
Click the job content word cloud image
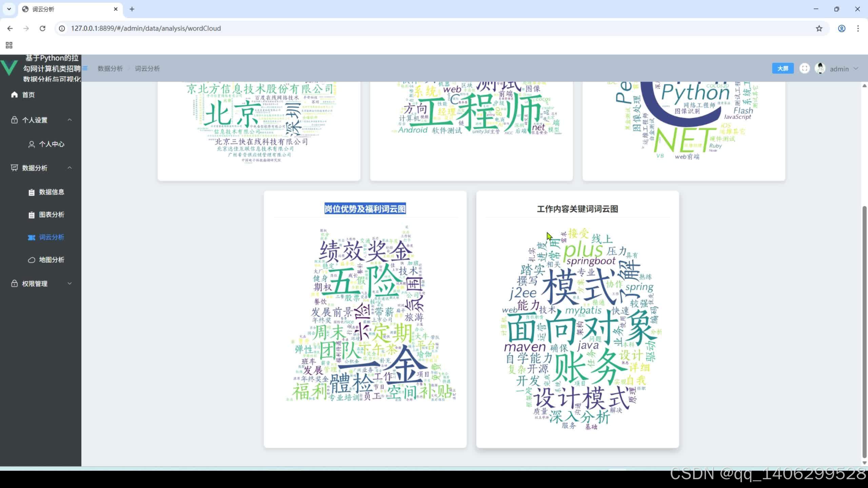[581, 329]
